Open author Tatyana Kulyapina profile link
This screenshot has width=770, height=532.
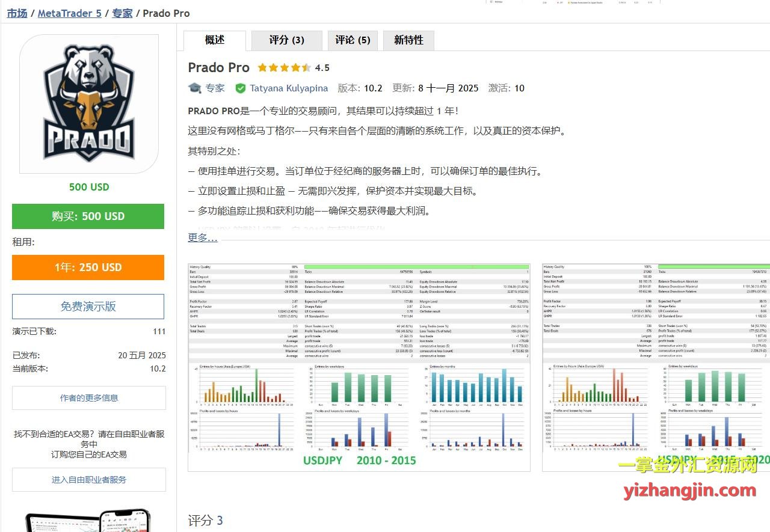[289, 88]
